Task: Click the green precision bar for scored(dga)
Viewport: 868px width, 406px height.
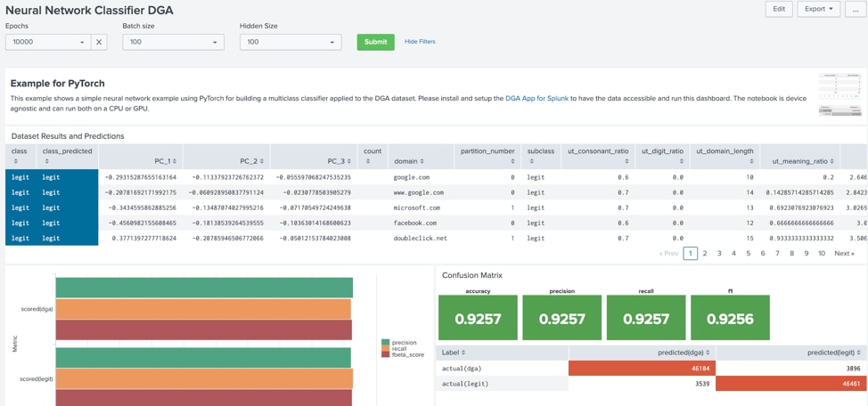Action: tap(204, 288)
